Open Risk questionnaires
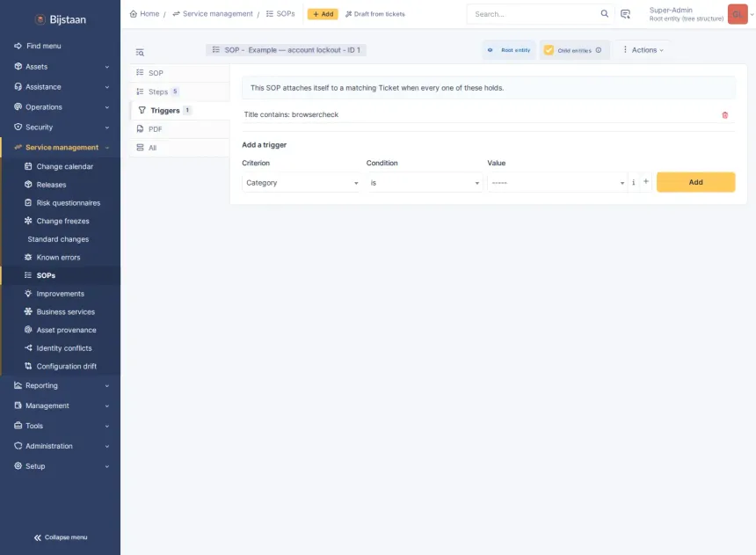The height and width of the screenshot is (555, 756). coord(61,202)
